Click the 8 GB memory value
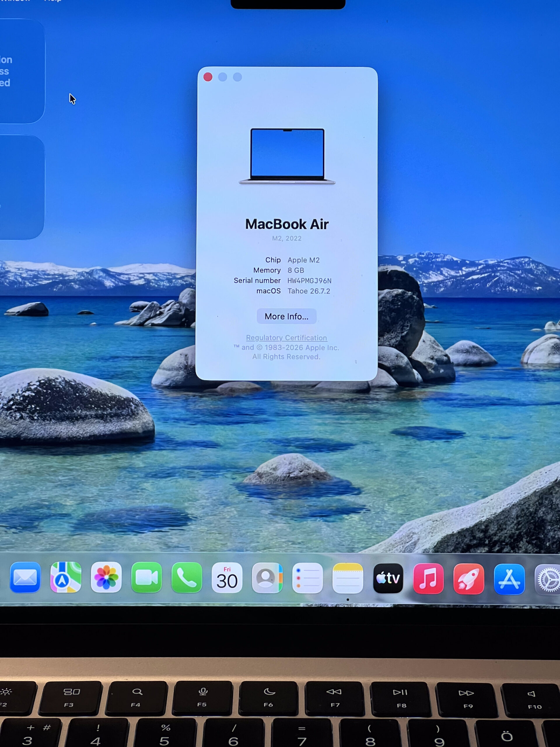 point(296,270)
